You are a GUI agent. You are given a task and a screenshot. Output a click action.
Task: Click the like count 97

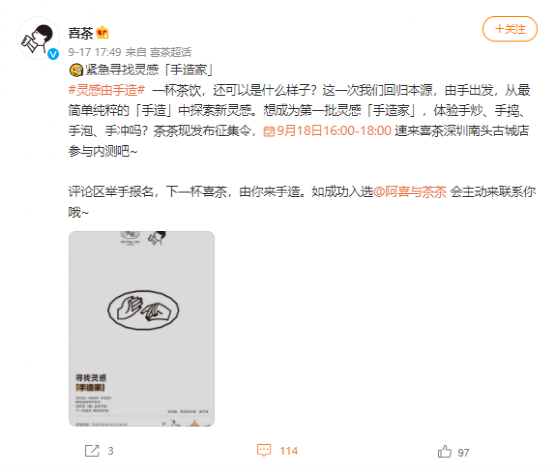(x=463, y=453)
